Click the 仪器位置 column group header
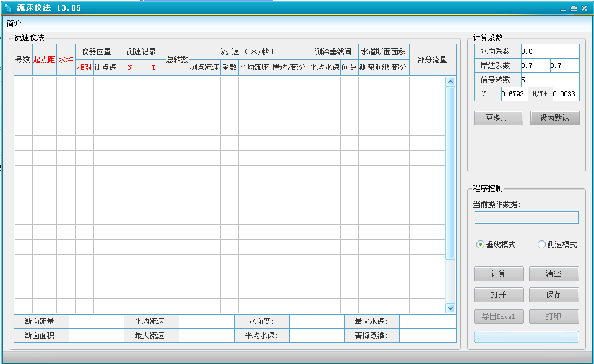 point(97,52)
